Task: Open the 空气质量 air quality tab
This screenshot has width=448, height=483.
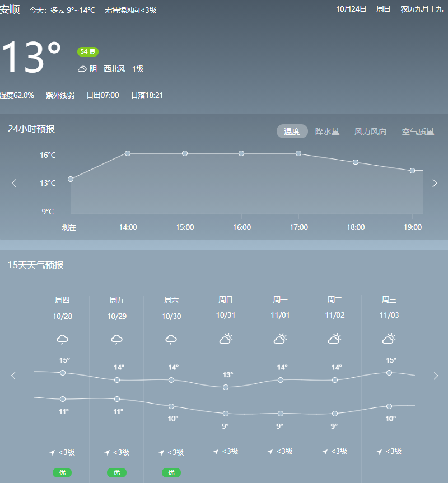Action: 418,132
